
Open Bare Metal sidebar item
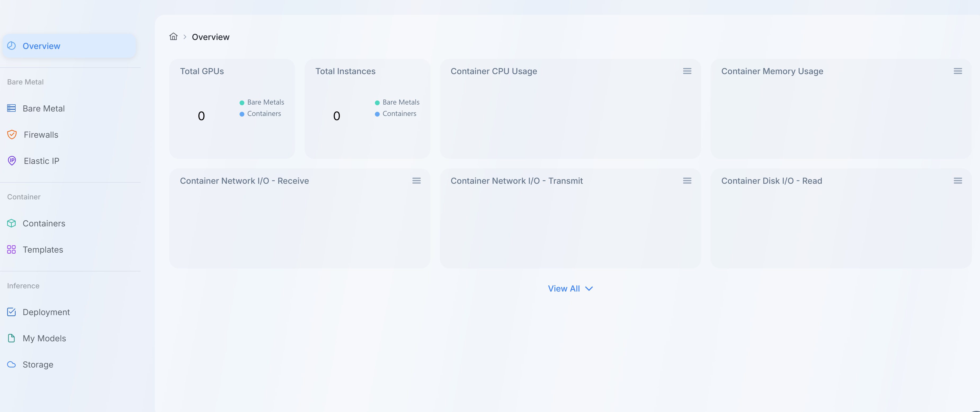[43, 108]
